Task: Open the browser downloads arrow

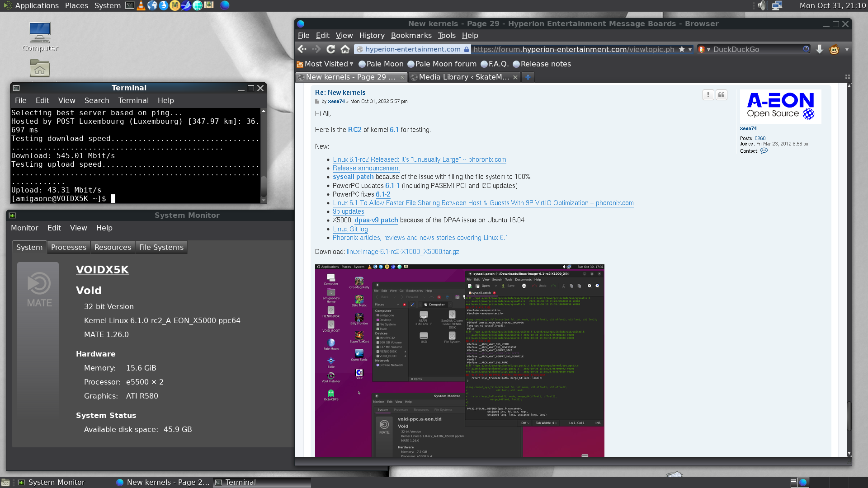Action: 820,49
